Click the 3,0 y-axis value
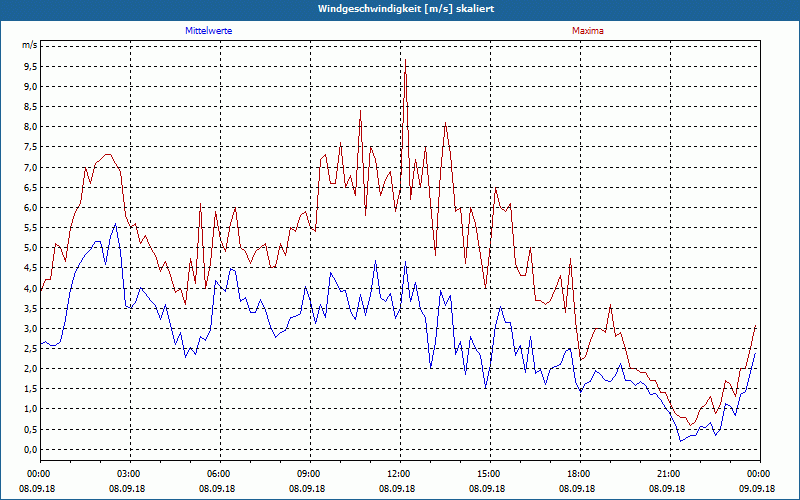This screenshot has height=500, width=800. (x=30, y=329)
